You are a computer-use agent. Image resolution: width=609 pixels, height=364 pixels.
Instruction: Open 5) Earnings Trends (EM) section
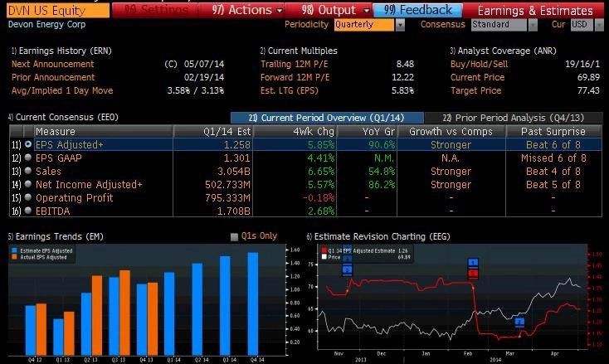[x=56, y=236]
